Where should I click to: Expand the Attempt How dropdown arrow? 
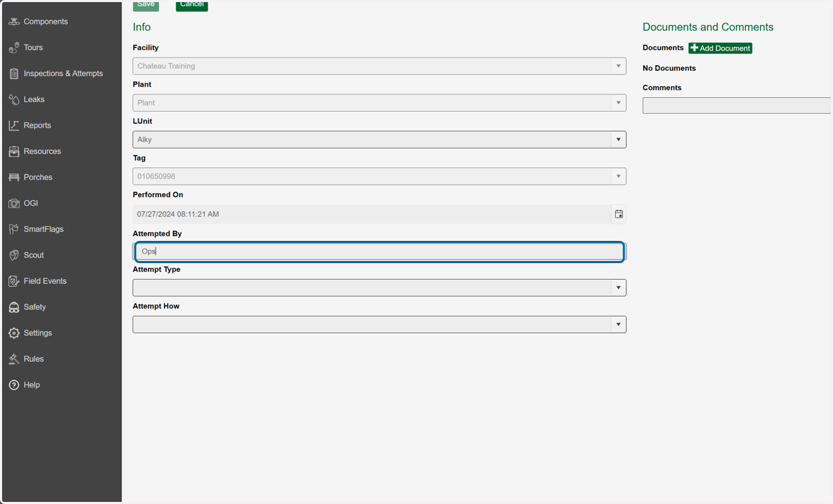coord(619,324)
